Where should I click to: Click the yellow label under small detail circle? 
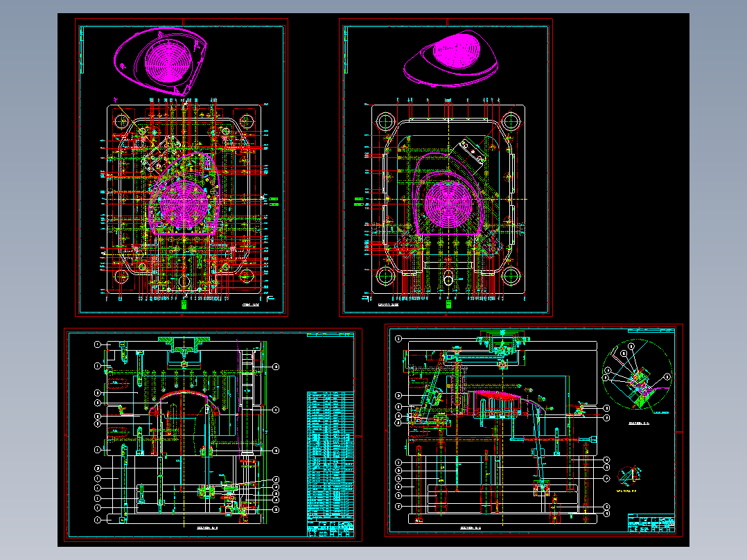click(x=626, y=491)
